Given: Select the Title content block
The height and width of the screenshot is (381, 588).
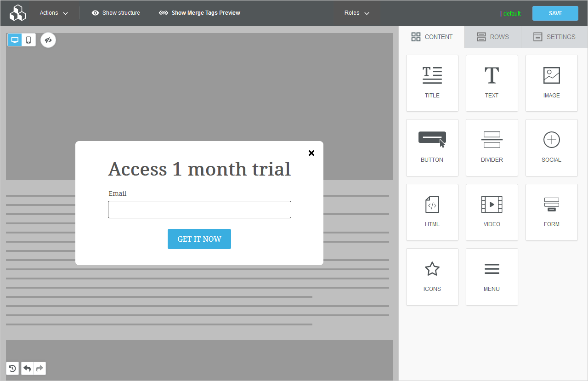Looking at the screenshot, I should pyautogui.click(x=432, y=83).
